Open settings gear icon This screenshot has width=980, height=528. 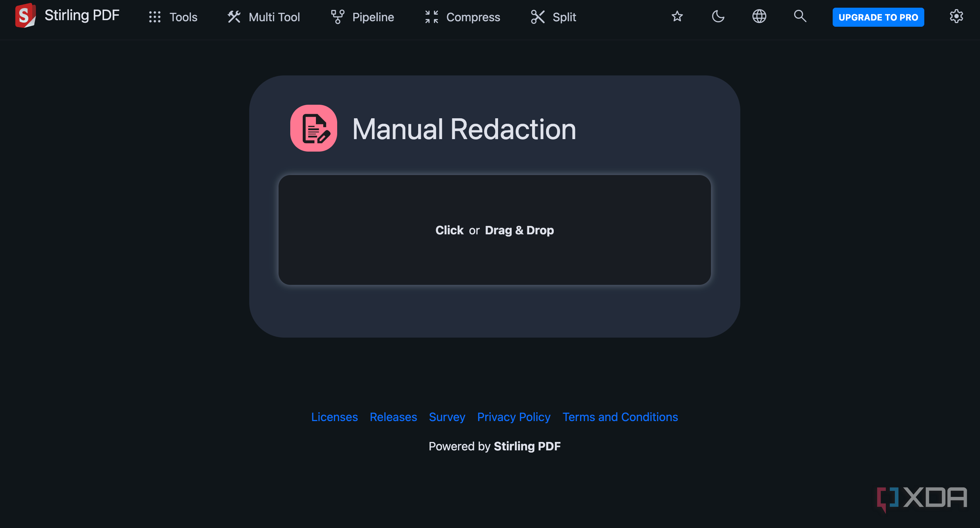pos(957,16)
